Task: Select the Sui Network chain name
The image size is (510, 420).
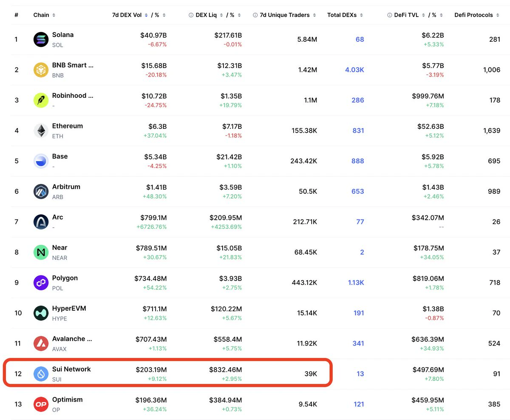Action: coord(71,369)
